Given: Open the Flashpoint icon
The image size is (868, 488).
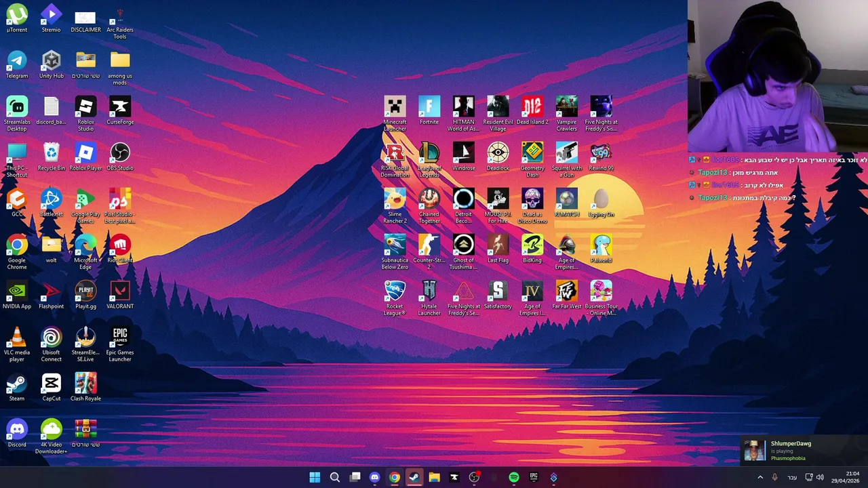Looking at the screenshot, I should 51,296.
